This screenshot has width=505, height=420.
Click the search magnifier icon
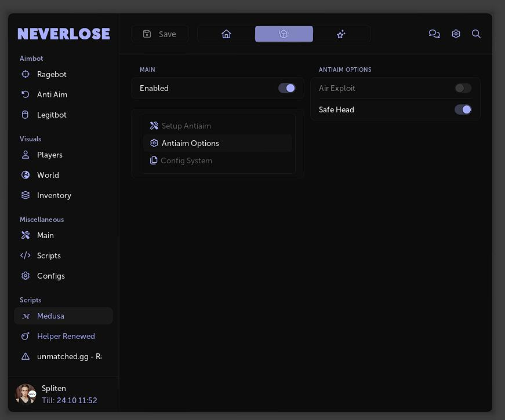(x=476, y=34)
